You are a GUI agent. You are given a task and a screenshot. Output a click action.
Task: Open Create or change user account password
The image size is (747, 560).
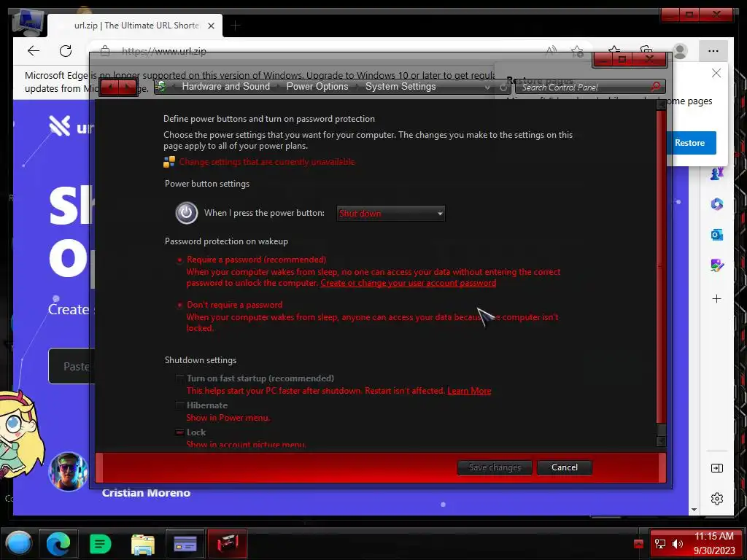coord(409,283)
